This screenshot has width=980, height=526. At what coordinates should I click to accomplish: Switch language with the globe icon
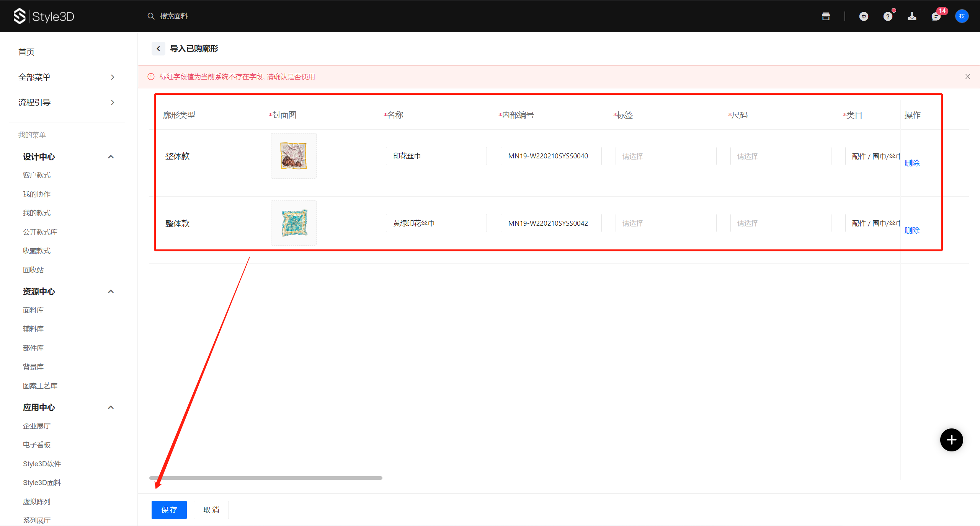point(864,16)
